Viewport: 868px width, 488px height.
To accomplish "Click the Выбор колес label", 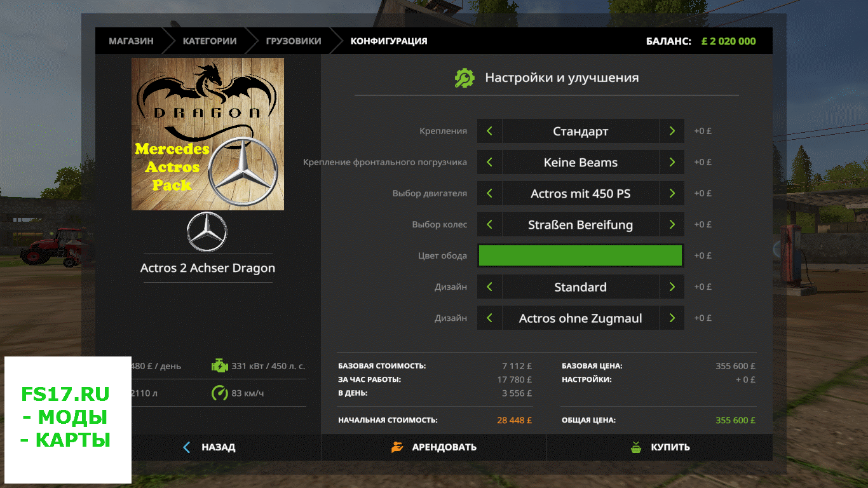I will [x=439, y=224].
